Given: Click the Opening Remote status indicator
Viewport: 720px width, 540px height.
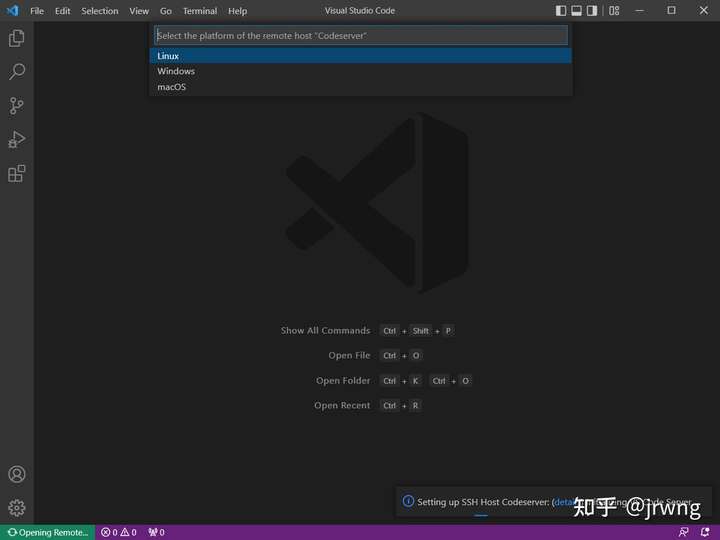Looking at the screenshot, I should pos(48,532).
